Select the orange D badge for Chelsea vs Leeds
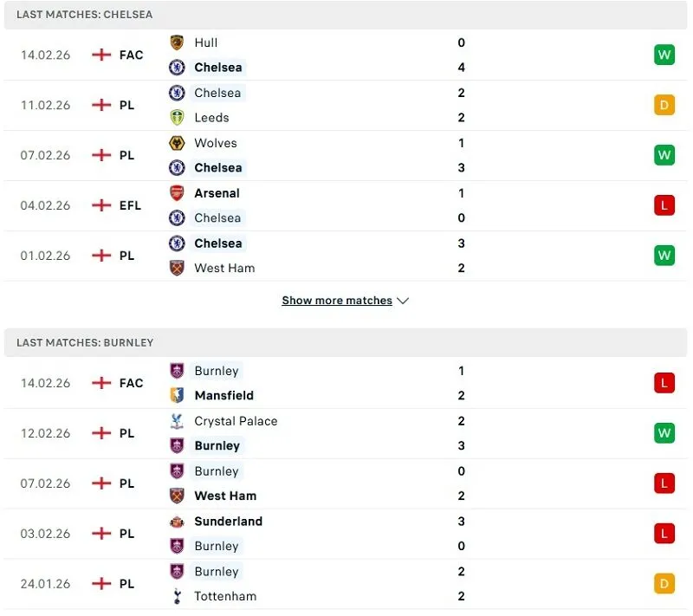Screen dimensions: 693x616 pyautogui.click(x=664, y=104)
